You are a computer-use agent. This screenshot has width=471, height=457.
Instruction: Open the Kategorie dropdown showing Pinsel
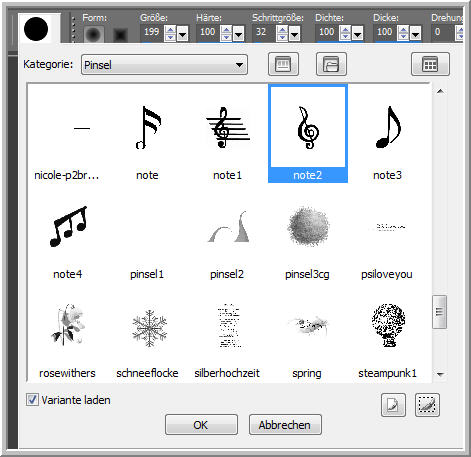[x=164, y=65]
